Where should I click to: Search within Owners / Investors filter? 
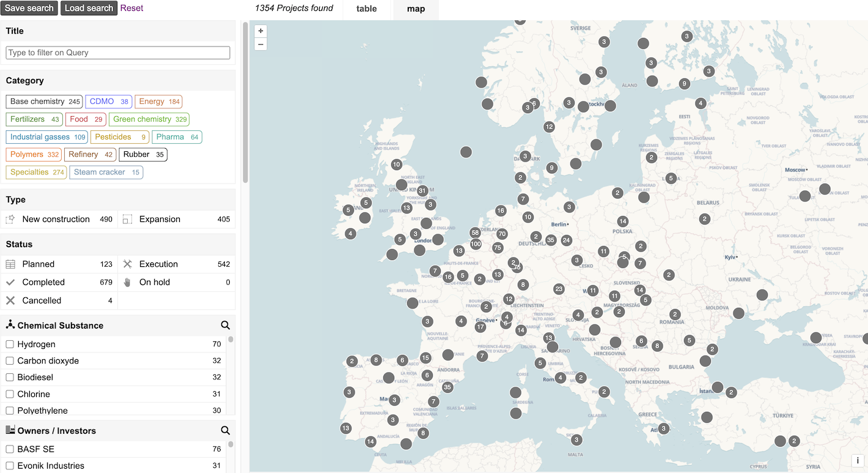coord(225,431)
